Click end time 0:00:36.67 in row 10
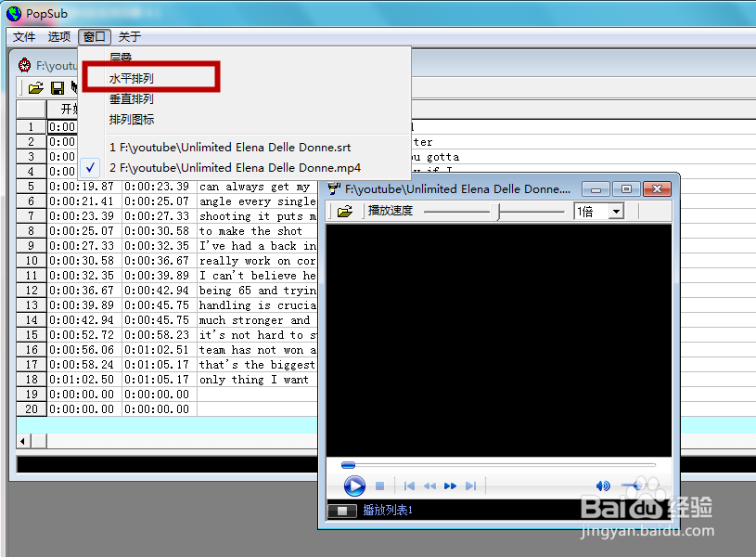Viewport: 756px width, 557px height. 160,261
